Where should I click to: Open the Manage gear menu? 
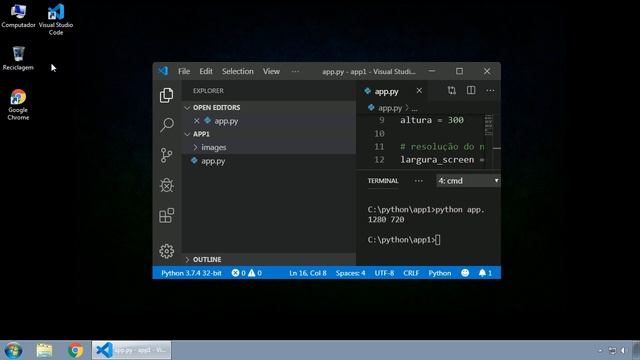coord(167,251)
